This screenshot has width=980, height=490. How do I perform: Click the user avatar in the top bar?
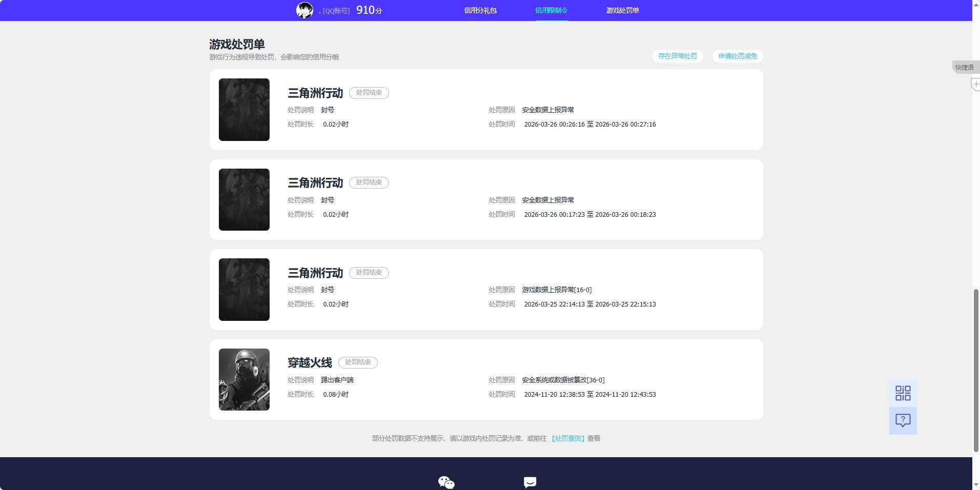click(304, 10)
